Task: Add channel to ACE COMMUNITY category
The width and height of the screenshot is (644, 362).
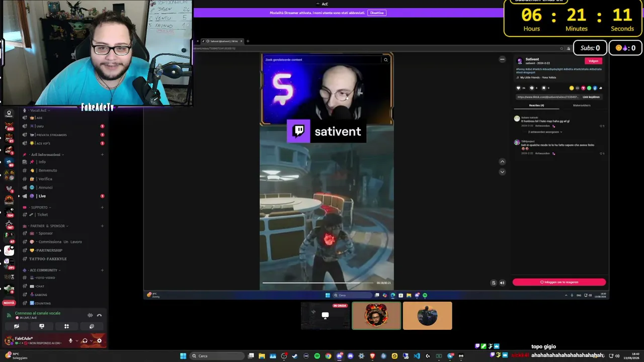Action: point(102,270)
